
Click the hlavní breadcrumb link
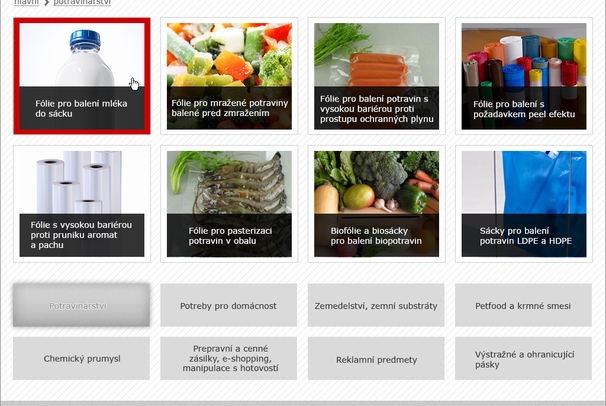26,2
